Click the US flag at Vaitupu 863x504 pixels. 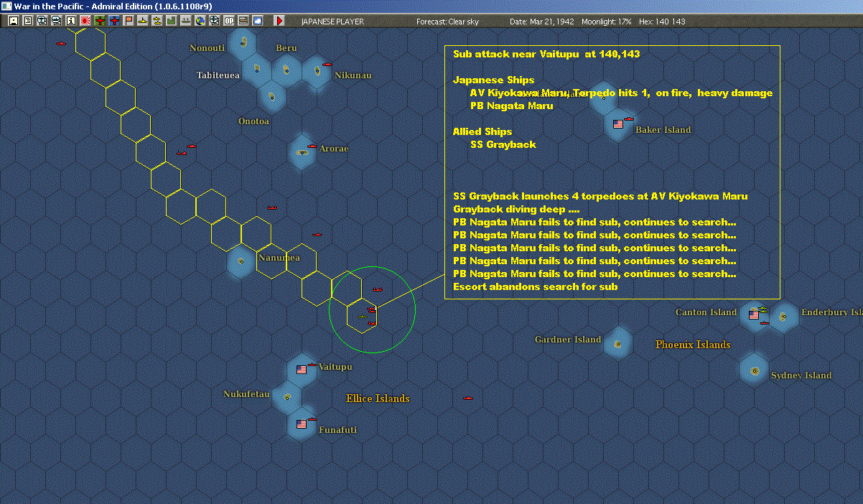tap(302, 369)
